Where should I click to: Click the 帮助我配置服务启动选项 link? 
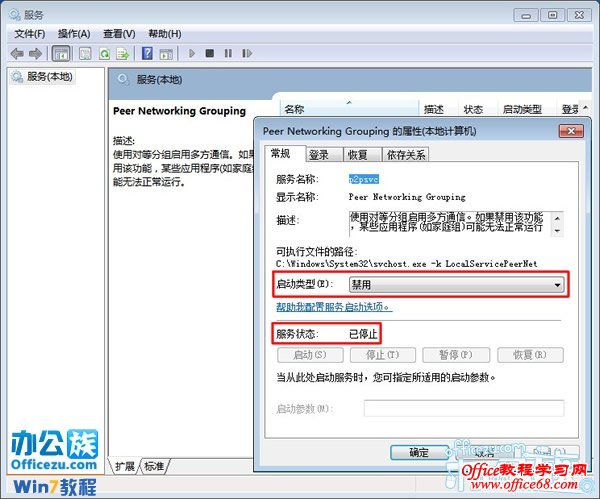point(334,307)
